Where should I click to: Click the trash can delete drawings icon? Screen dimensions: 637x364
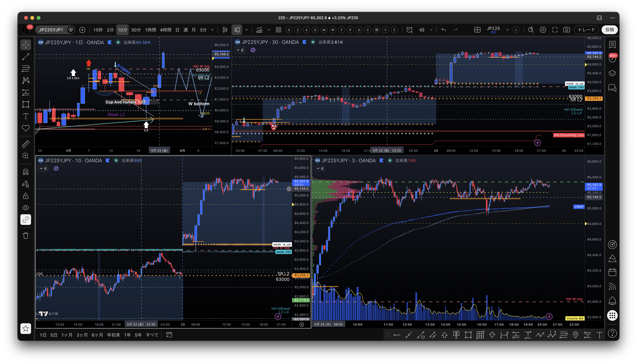point(26,235)
